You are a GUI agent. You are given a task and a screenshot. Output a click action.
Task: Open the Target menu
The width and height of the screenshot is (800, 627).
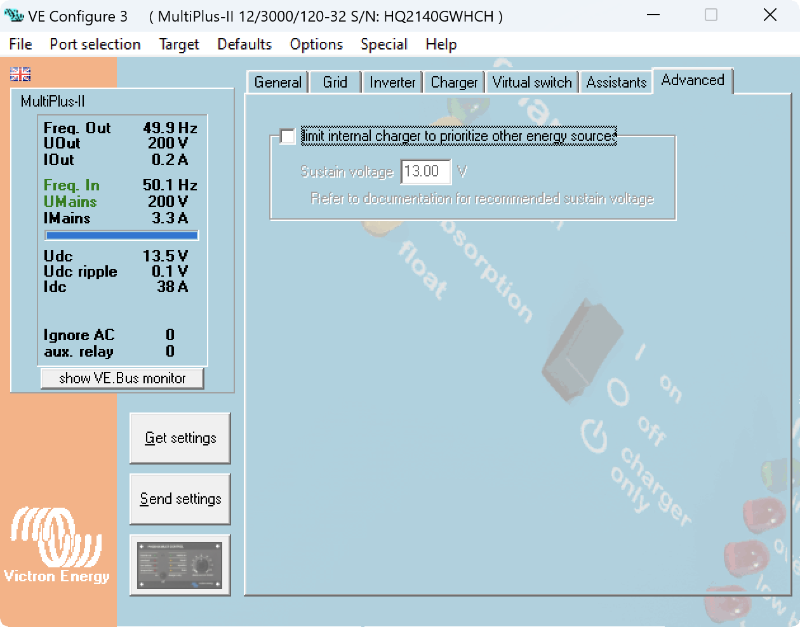click(179, 44)
